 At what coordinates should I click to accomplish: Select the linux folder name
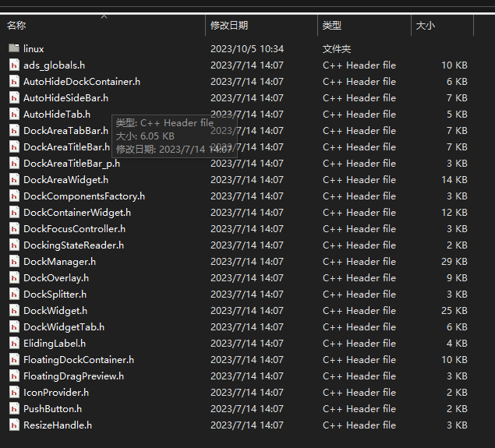click(34, 49)
